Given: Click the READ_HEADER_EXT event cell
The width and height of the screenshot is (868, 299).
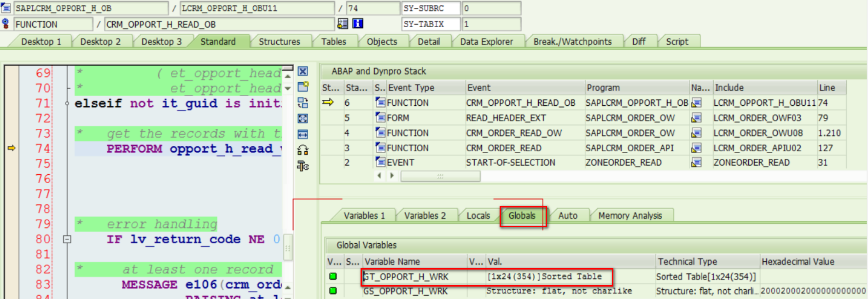Looking at the screenshot, I should 524,118.
